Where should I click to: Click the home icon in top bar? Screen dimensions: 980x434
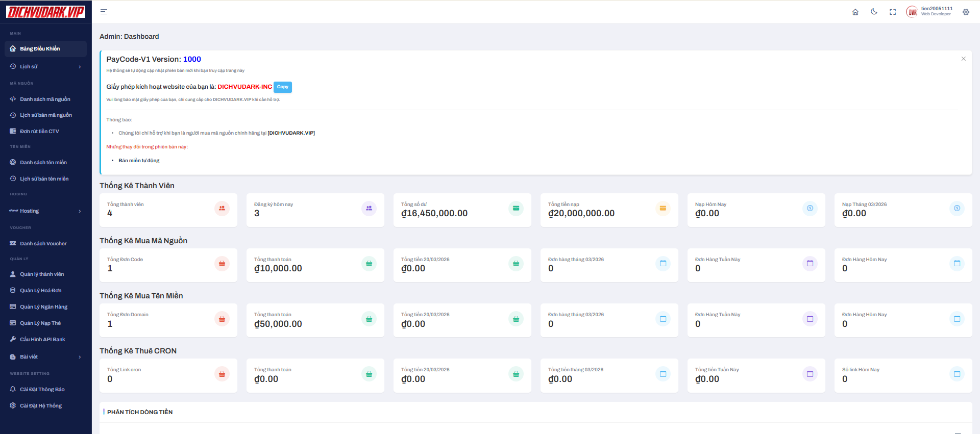pos(855,12)
